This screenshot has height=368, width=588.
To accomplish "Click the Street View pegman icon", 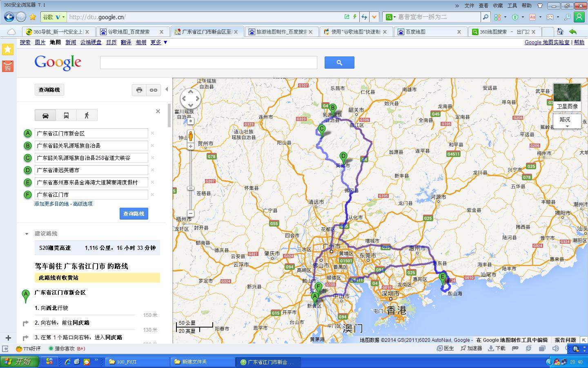I will click(190, 136).
